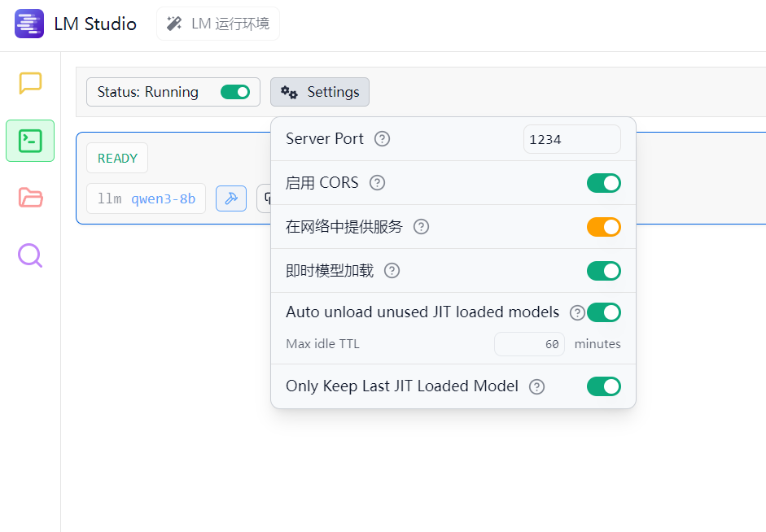
Task: Open help for 在网络中提供服务
Action: 421,227
